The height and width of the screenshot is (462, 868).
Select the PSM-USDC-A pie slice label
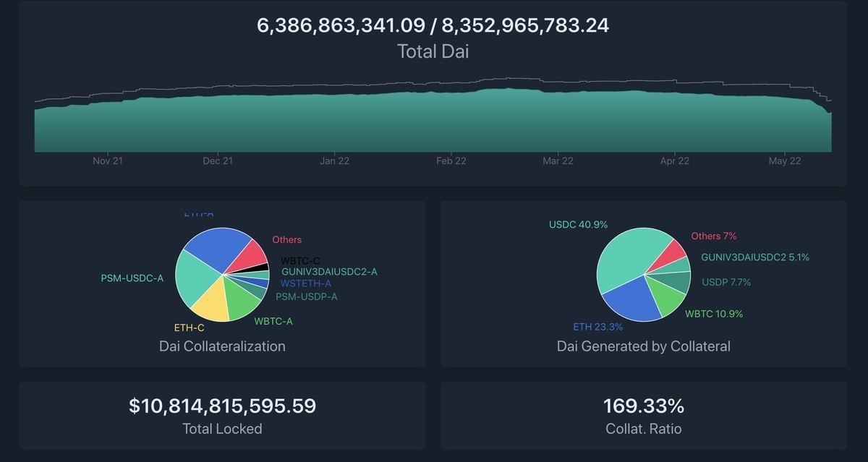pos(132,278)
